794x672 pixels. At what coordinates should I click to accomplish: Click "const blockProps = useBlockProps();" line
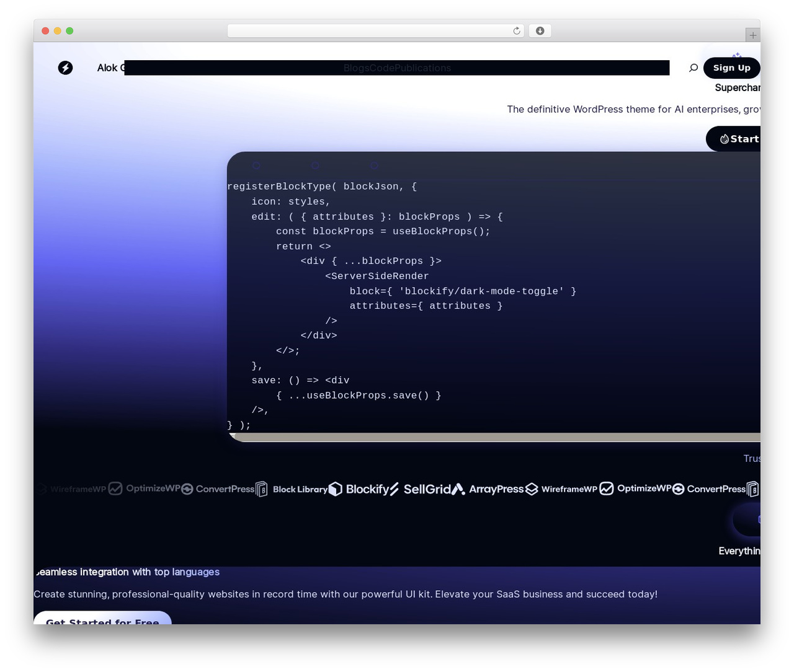coord(383,231)
